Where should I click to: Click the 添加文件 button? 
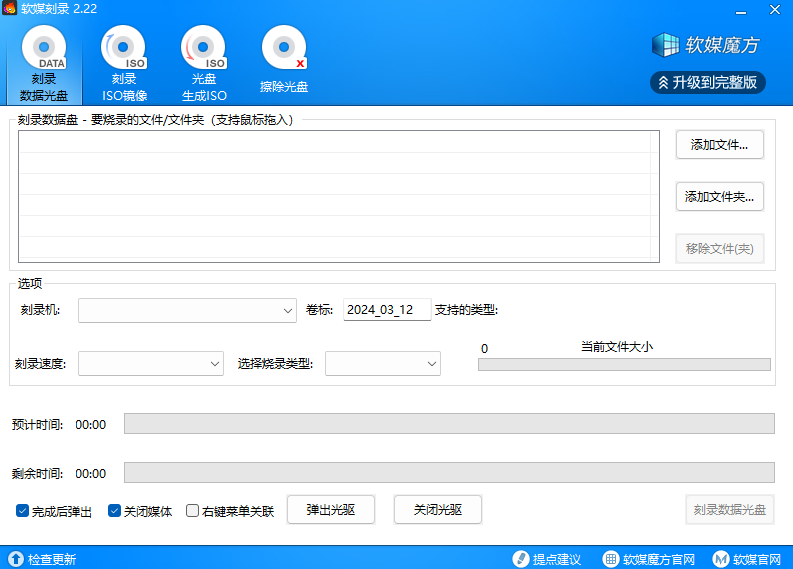tap(719, 145)
